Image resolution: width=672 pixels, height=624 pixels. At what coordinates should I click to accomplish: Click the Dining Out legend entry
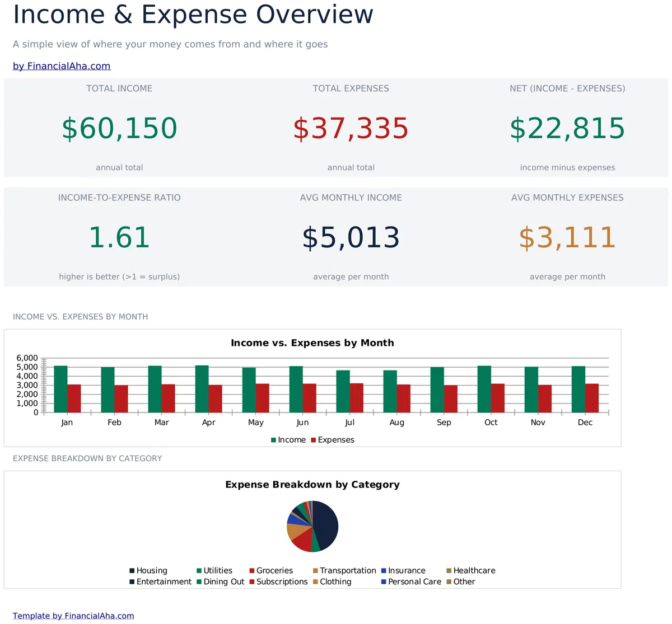click(x=221, y=582)
